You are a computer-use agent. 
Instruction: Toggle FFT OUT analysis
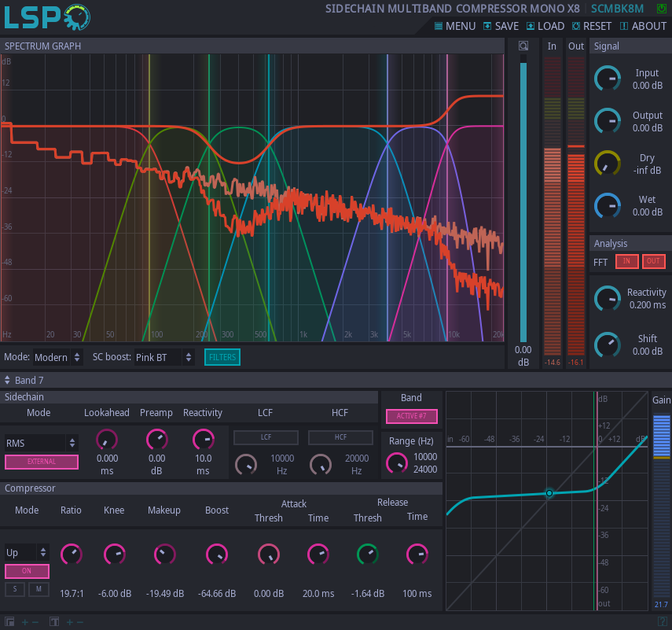[x=654, y=261]
